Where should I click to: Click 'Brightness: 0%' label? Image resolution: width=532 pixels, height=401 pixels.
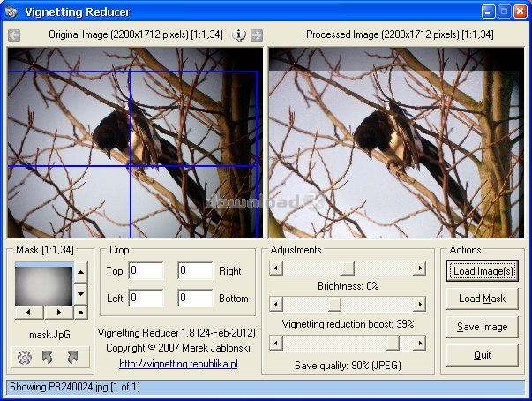[348, 286]
